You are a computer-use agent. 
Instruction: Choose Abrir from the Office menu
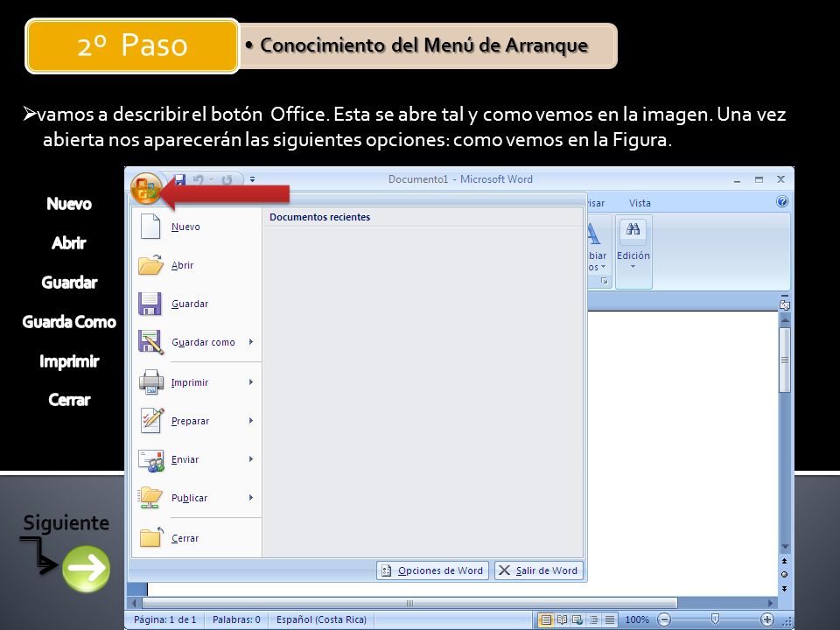point(197,265)
